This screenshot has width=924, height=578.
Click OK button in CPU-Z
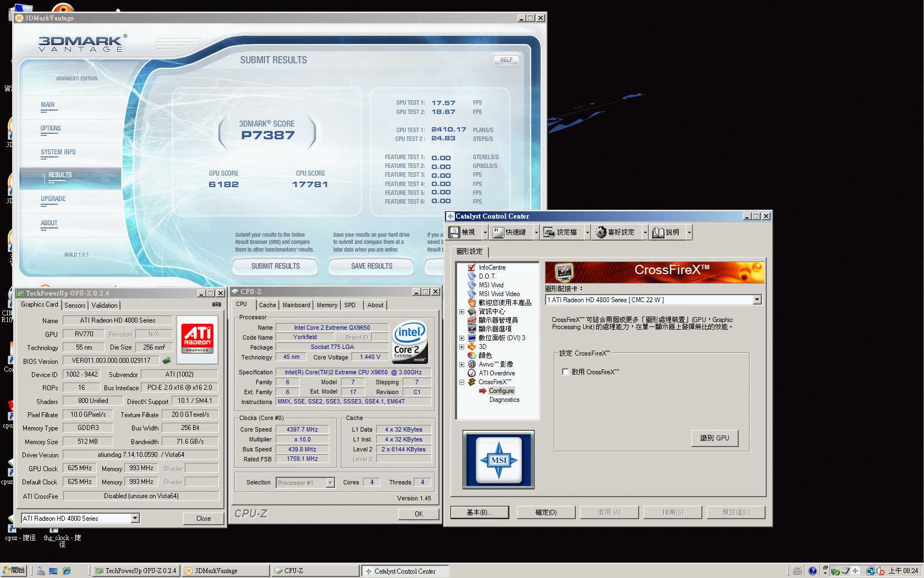(419, 514)
